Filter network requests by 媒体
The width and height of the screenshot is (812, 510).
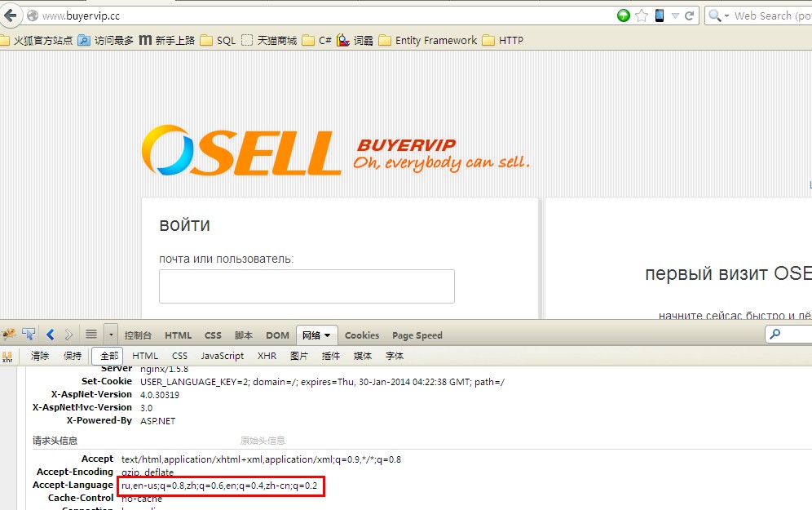(363, 356)
